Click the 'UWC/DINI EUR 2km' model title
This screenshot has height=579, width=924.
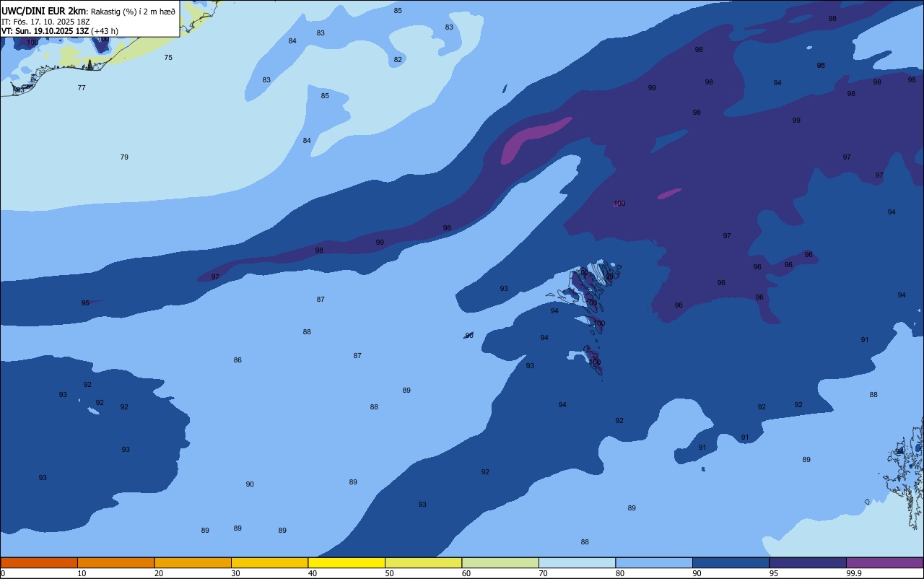point(44,11)
